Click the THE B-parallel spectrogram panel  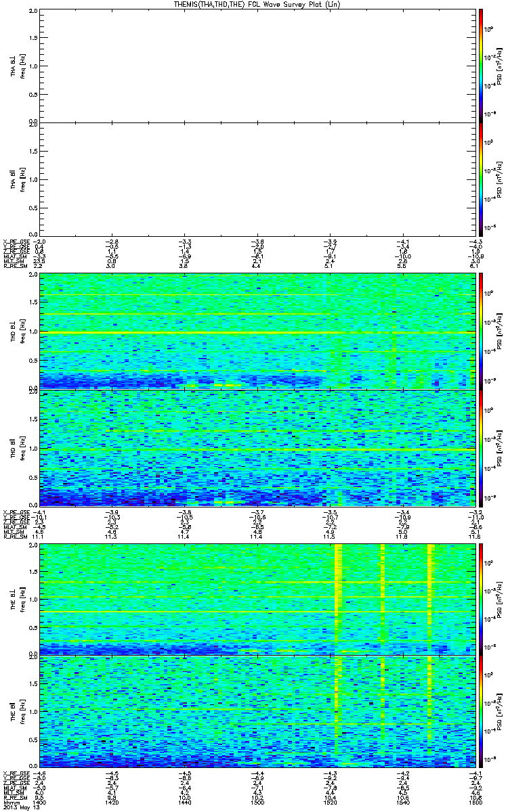[x=256, y=713]
